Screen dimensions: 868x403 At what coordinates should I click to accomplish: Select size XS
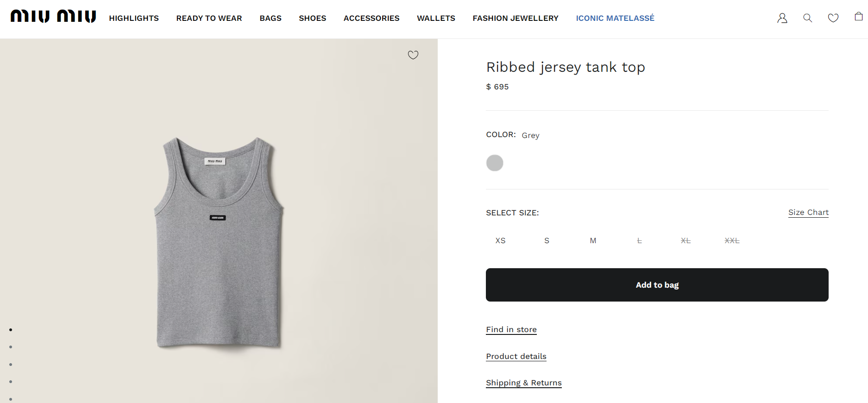(500, 240)
